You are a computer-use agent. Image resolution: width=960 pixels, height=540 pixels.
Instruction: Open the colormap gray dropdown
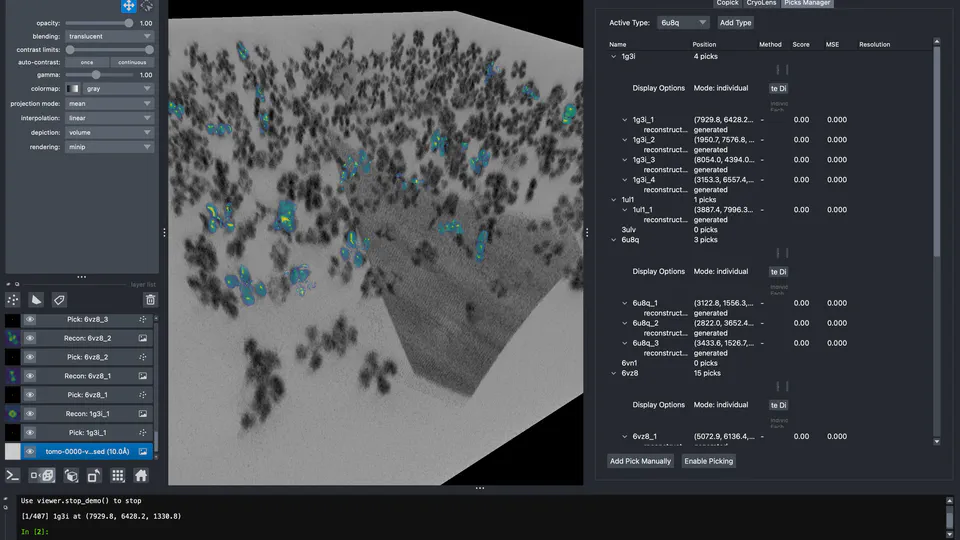(118, 89)
